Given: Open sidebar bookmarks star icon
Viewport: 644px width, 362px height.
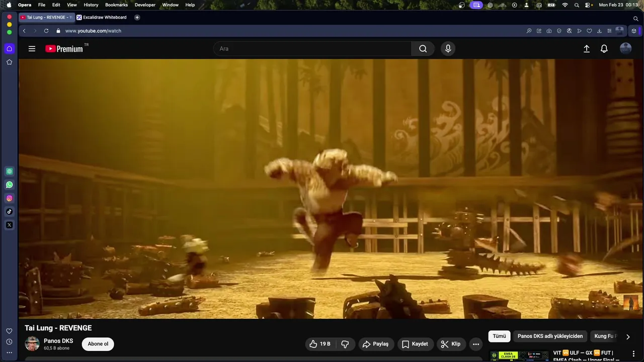Looking at the screenshot, I should coord(9,62).
